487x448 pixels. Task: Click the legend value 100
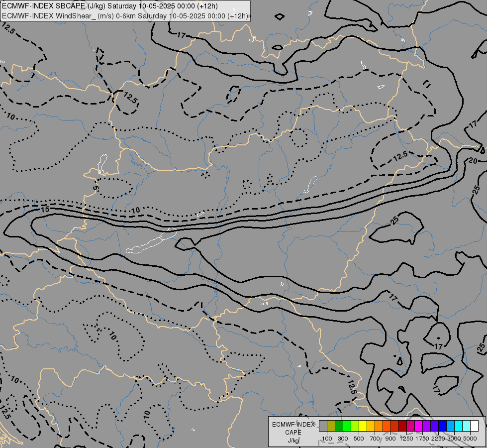point(327,439)
